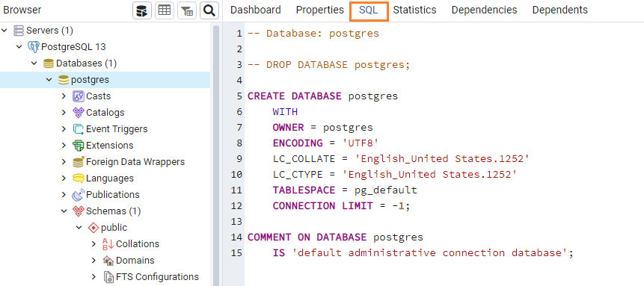This screenshot has width=644, height=286.
Task: Click the Collations node icon
Action: pyautogui.click(x=108, y=244)
